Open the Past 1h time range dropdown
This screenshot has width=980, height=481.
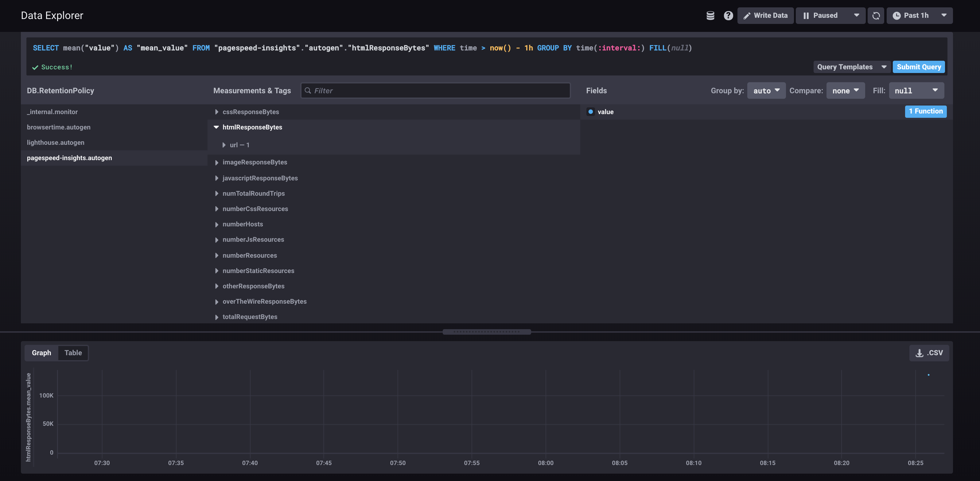click(x=920, y=16)
